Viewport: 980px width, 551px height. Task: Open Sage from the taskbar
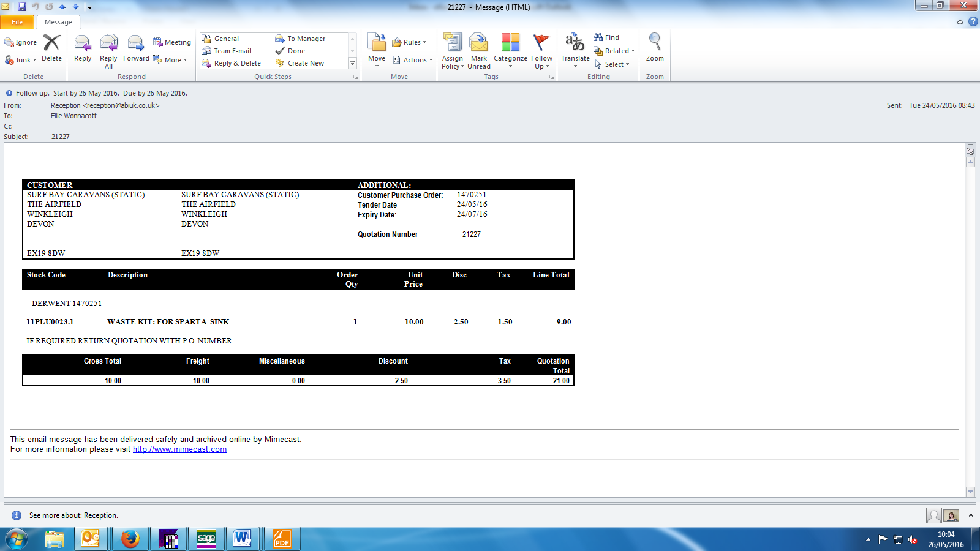click(206, 539)
